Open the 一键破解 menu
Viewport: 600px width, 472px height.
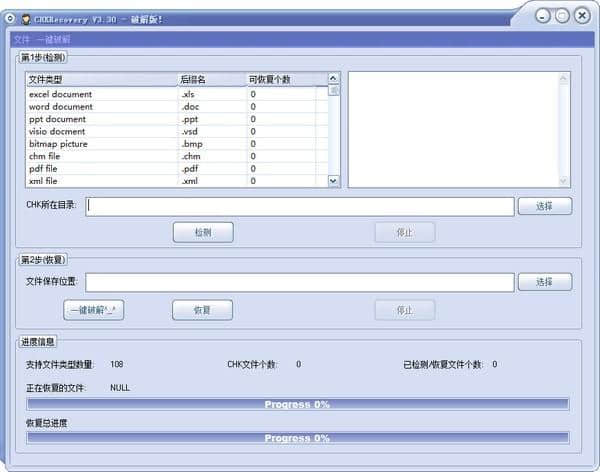[53, 39]
